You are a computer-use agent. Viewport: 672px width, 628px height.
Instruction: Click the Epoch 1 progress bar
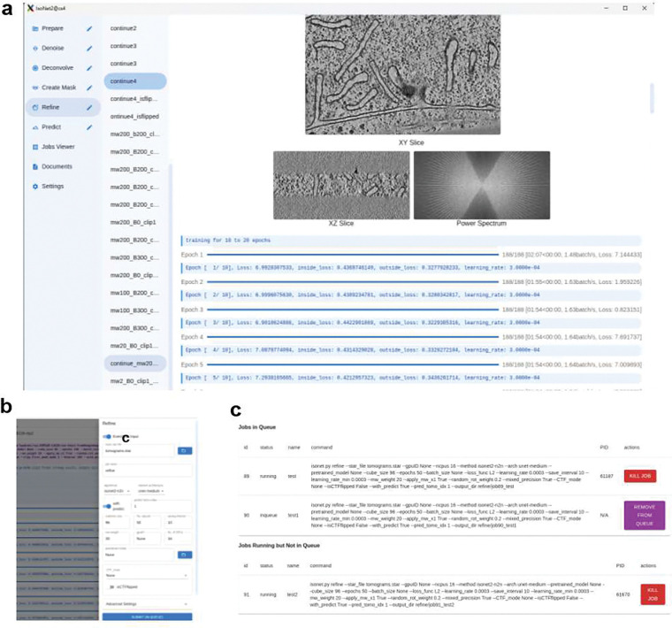(x=353, y=255)
